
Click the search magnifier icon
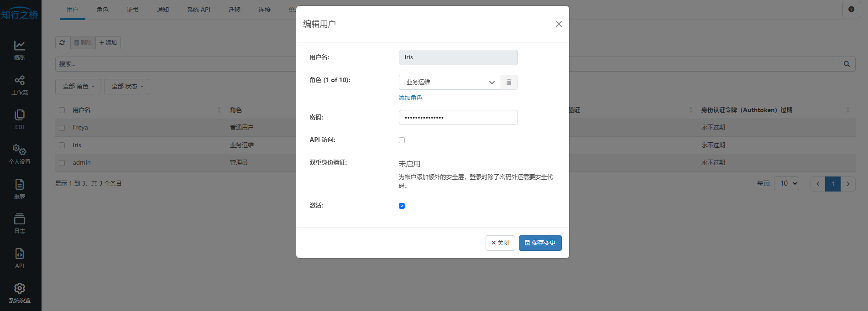[847, 64]
